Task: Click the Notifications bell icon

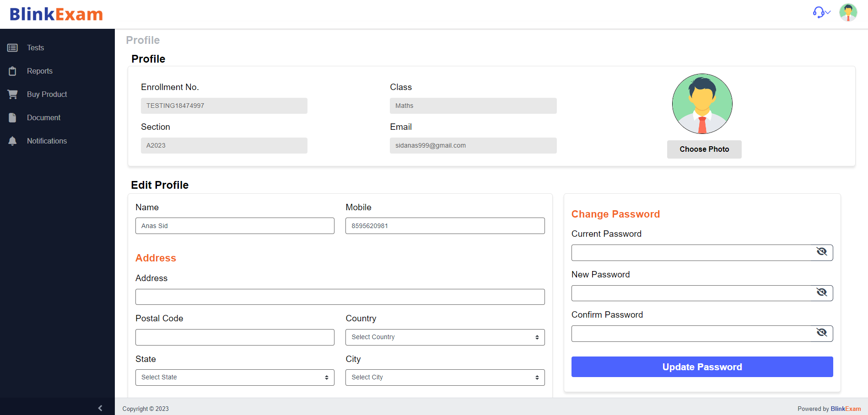Action: [x=12, y=141]
